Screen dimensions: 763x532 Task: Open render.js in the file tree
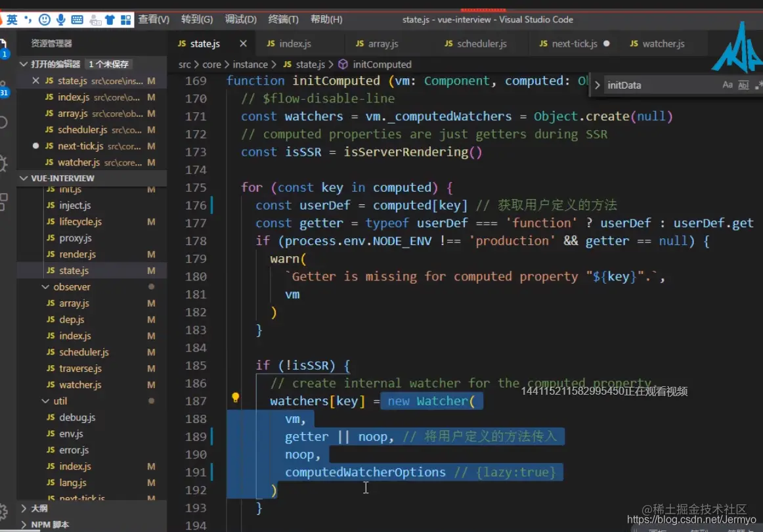tap(92, 254)
